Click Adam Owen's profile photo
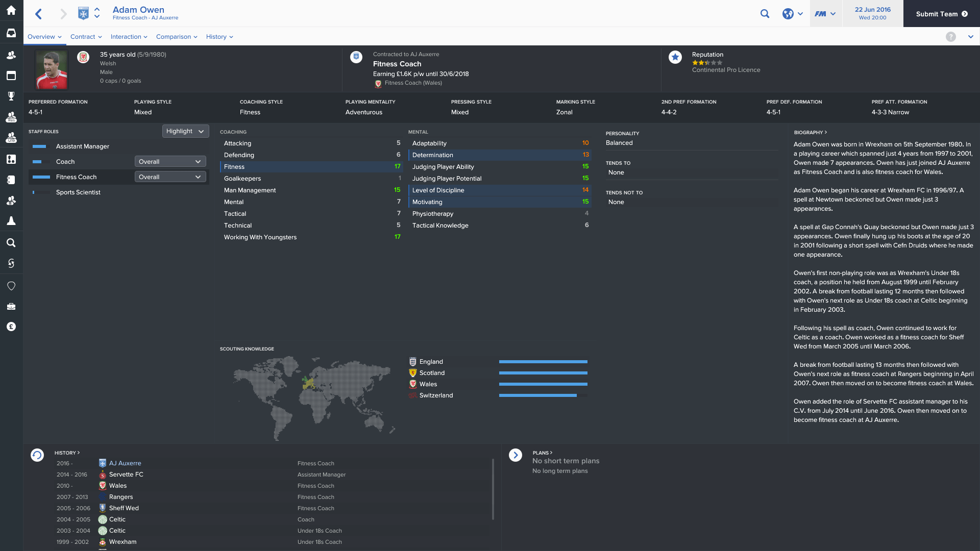 52,70
